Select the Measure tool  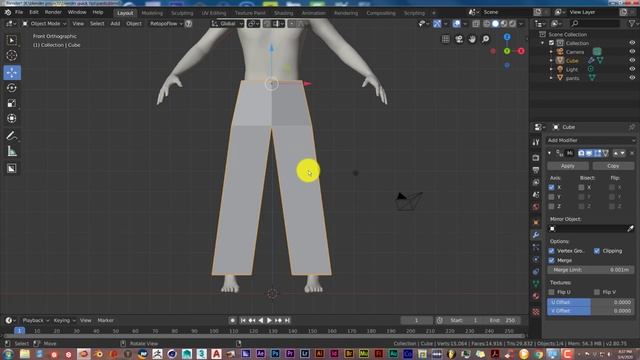[x=11, y=151]
